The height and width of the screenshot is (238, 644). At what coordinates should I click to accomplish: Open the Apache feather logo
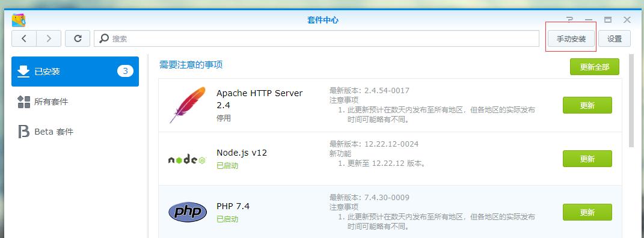tap(187, 105)
